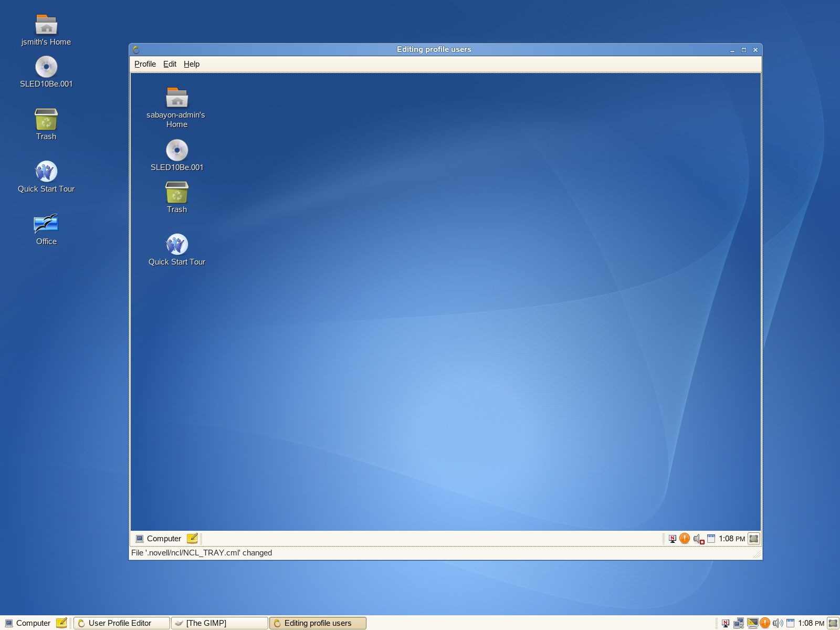Click the Show Desktop button on the system taskbar

point(833,623)
